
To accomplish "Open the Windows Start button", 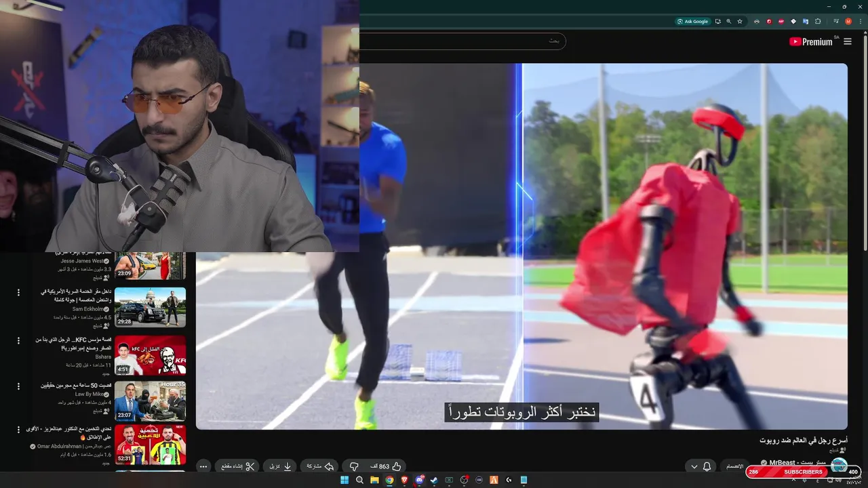I will (344, 480).
